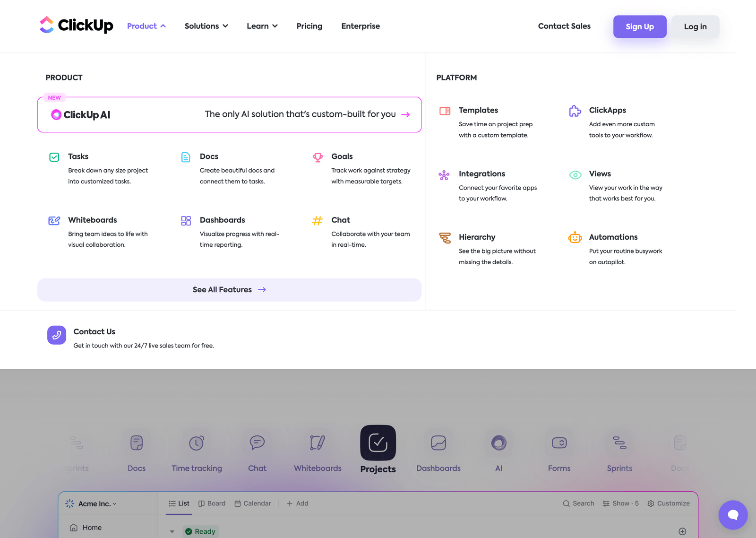Open the Automations platform link
The height and width of the screenshot is (538, 756).
click(x=613, y=237)
